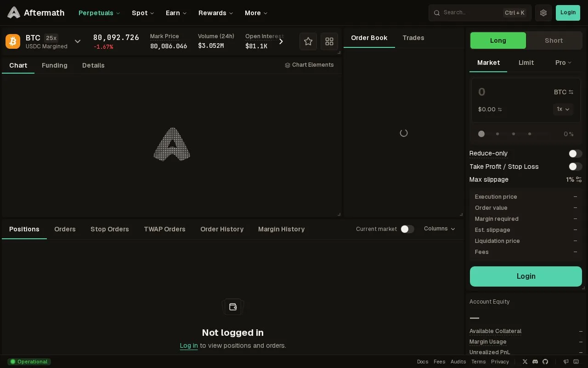Expand the BTC market selector chevron
588x368 pixels.
(x=78, y=41)
